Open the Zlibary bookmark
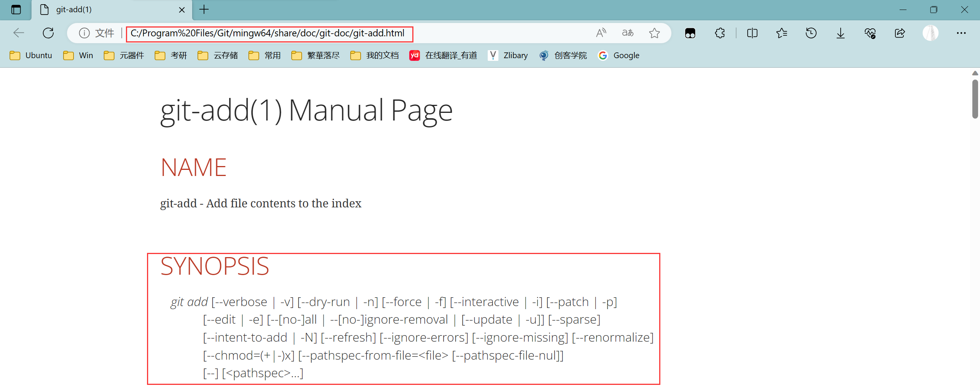 [x=508, y=55]
